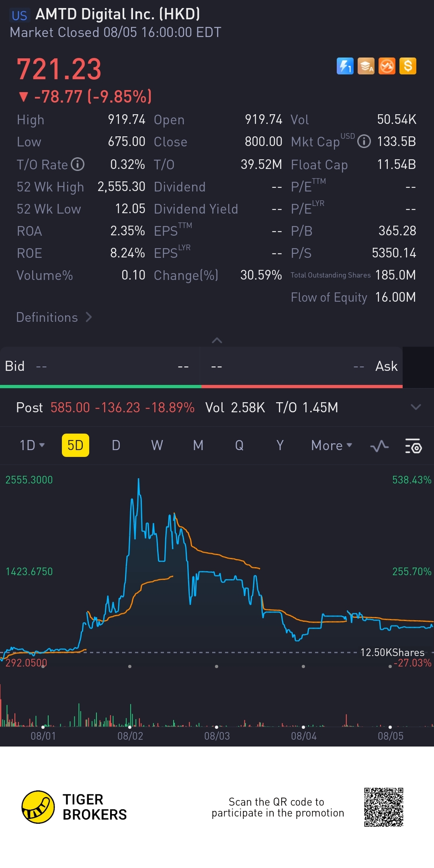
Task: Tap the Mkt Cap value 133.5B
Action: coord(396,142)
